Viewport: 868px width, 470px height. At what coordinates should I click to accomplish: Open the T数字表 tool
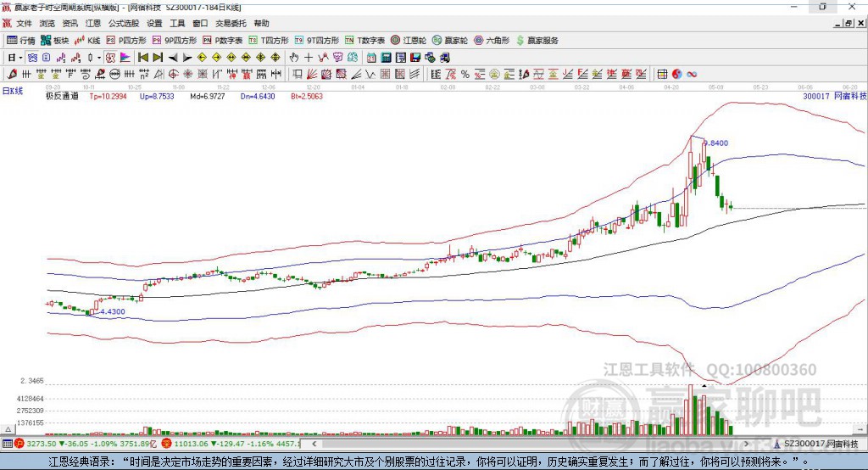[364, 41]
